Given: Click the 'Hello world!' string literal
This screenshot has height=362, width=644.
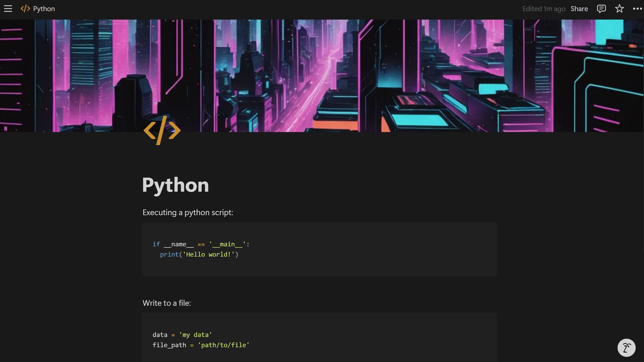Looking at the screenshot, I should click(x=209, y=254).
